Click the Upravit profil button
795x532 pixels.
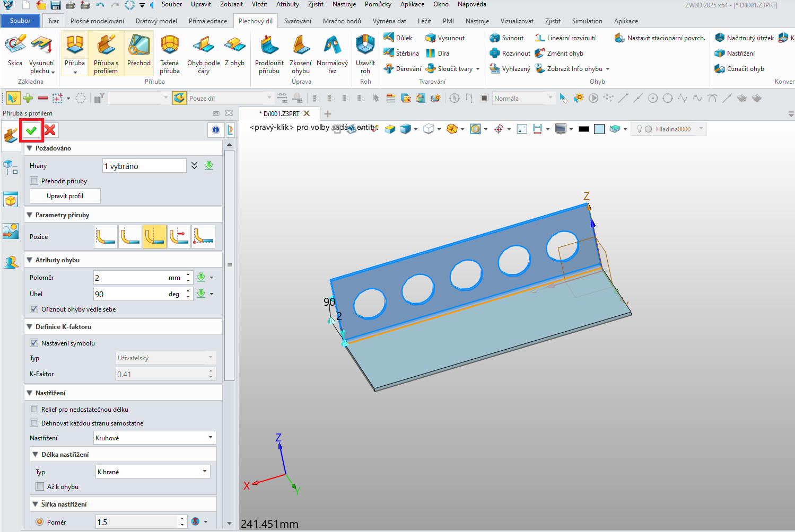click(65, 196)
